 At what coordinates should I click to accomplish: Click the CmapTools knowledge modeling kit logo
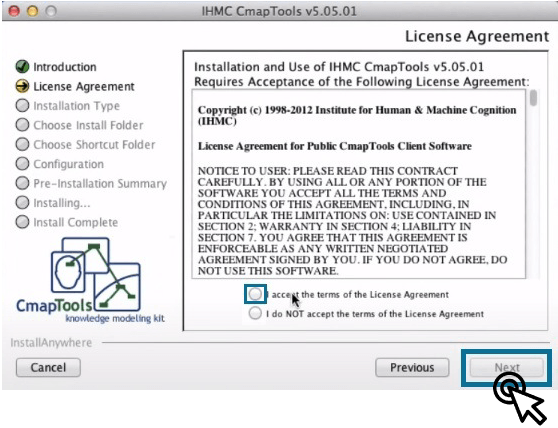(x=91, y=280)
